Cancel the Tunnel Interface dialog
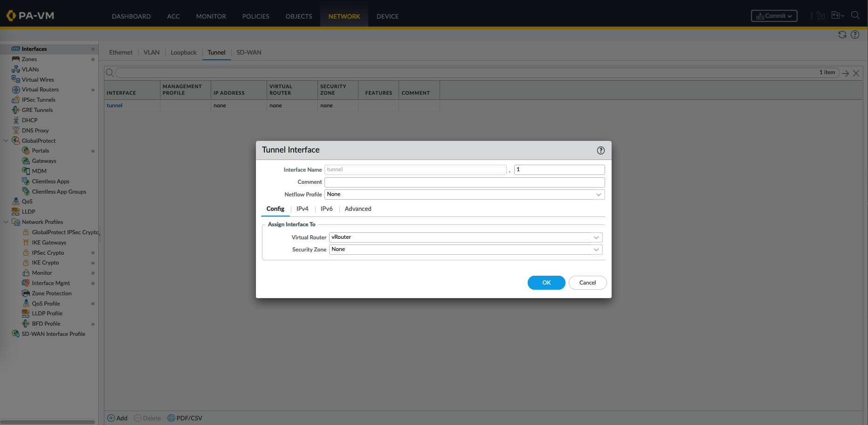 [x=587, y=283]
